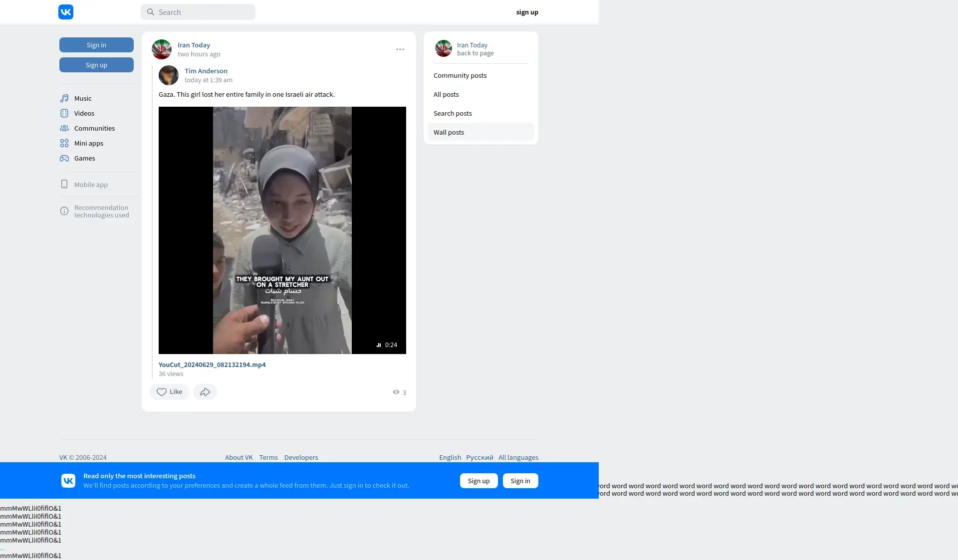
Task: Click the share arrow icon
Action: coord(205,392)
